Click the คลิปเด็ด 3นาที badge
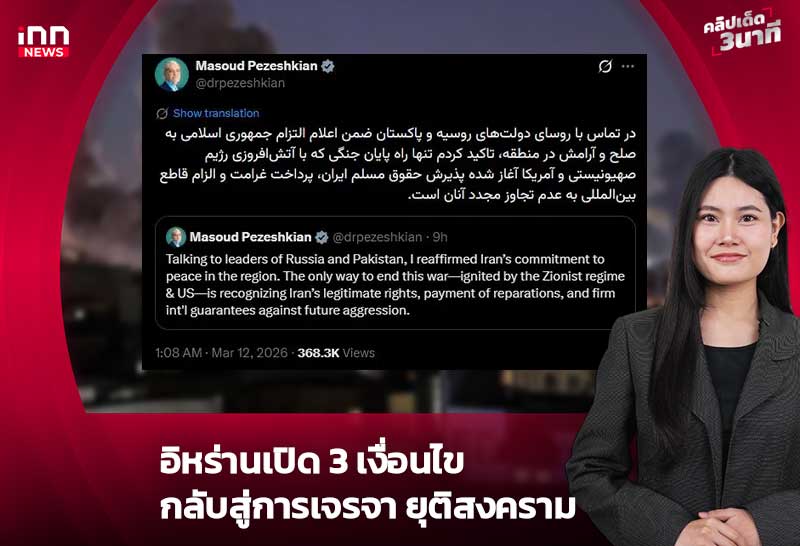The image size is (800, 546). click(x=742, y=32)
